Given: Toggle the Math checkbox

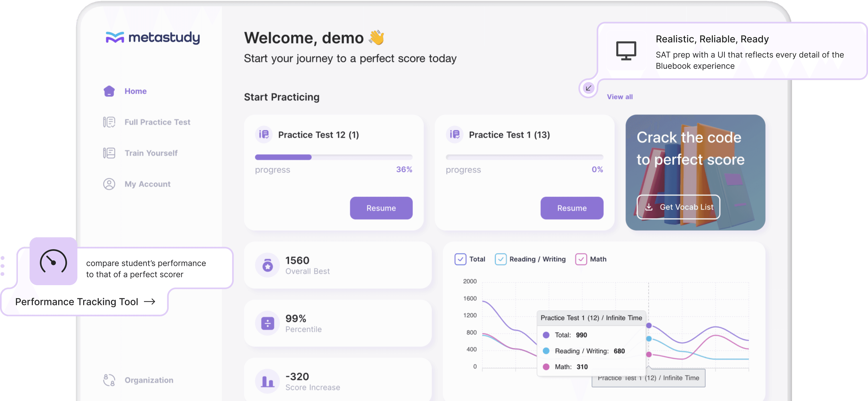Looking at the screenshot, I should tap(581, 259).
